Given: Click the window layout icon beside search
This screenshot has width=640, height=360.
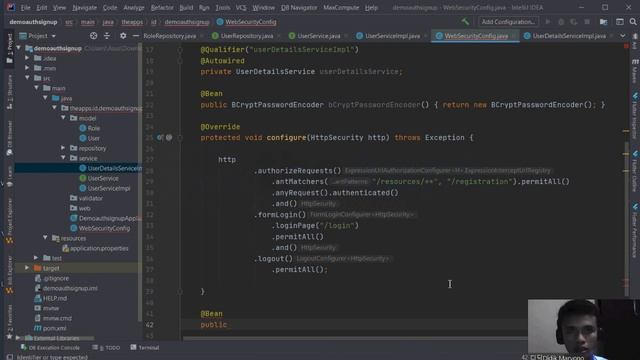Looking at the screenshot, I should click(620, 22).
